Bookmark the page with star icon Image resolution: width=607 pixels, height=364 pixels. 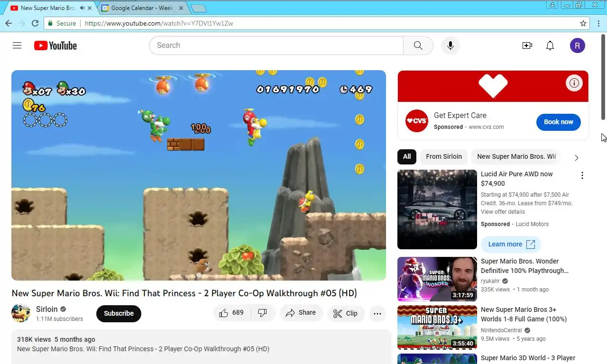point(583,23)
